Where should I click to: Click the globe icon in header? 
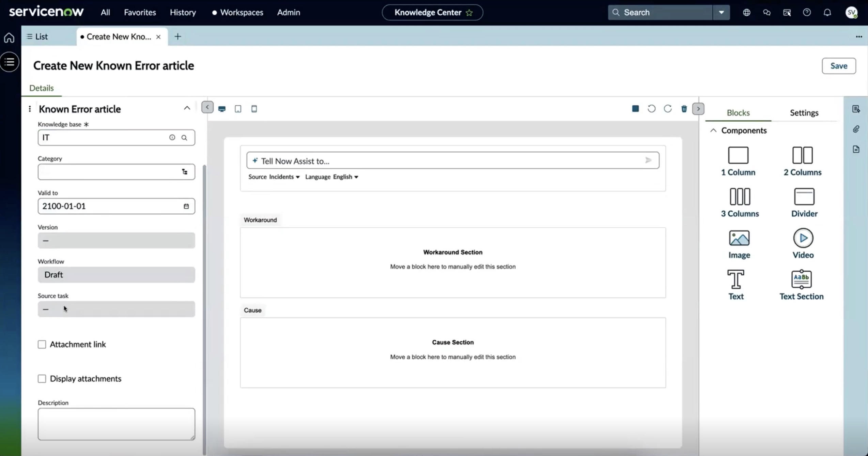click(746, 12)
